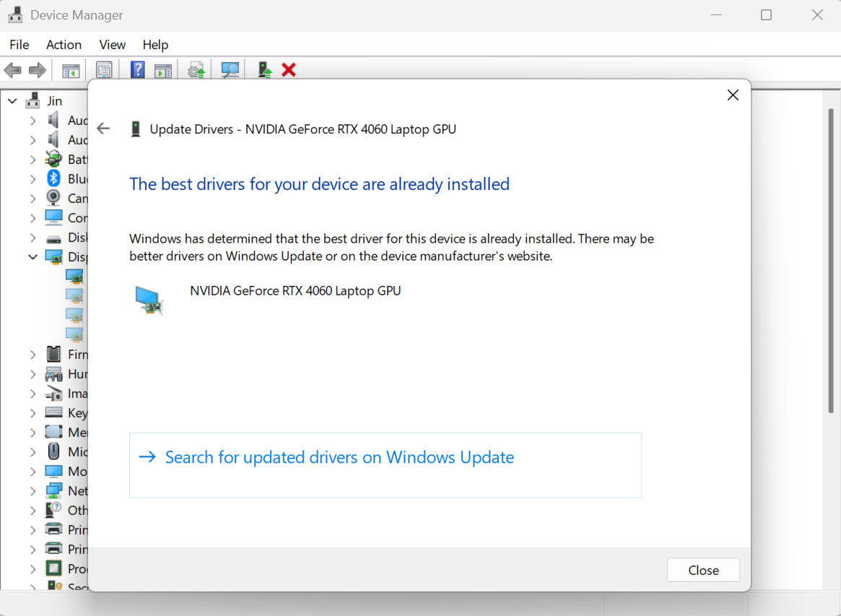Select the Mice mouse icon in tree
The image size is (841, 616).
click(53, 451)
